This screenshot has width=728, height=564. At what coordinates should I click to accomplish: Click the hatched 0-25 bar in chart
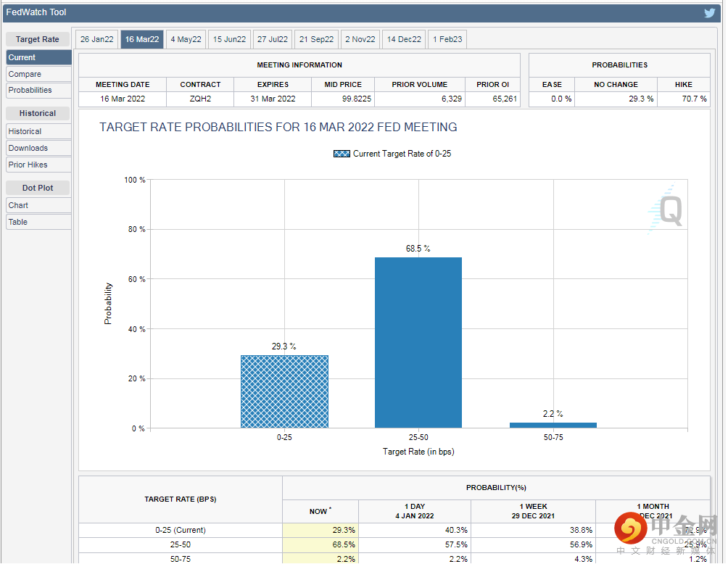[284, 391]
